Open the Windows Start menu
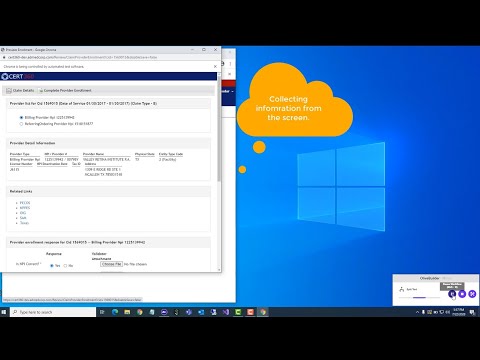 [4, 312]
